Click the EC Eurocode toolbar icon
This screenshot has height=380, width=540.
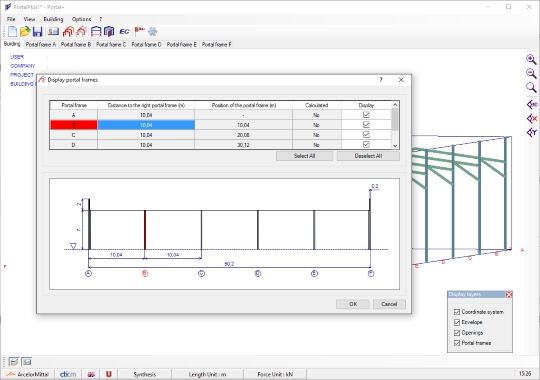(124, 32)
